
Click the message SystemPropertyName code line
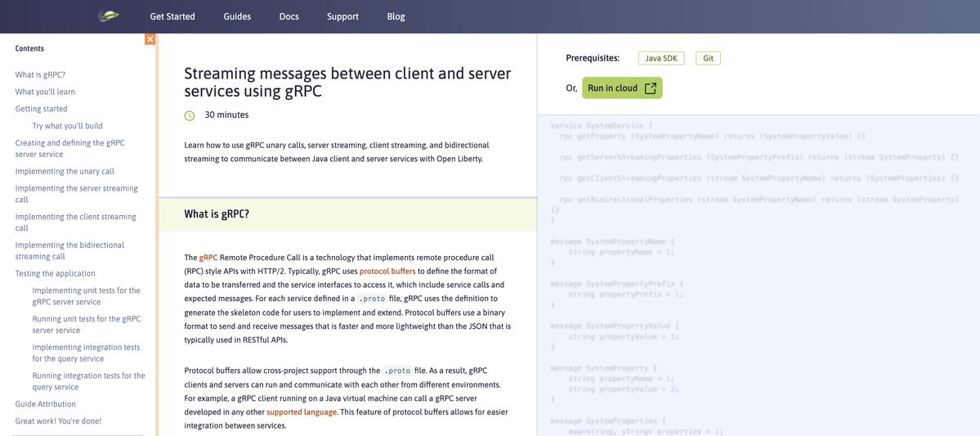(612, 240)
